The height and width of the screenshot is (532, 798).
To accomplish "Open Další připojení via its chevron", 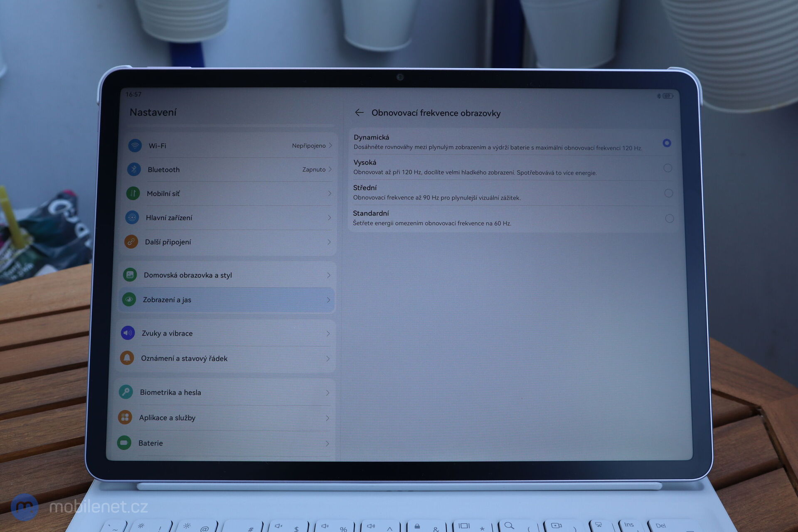I will [330, 242].
